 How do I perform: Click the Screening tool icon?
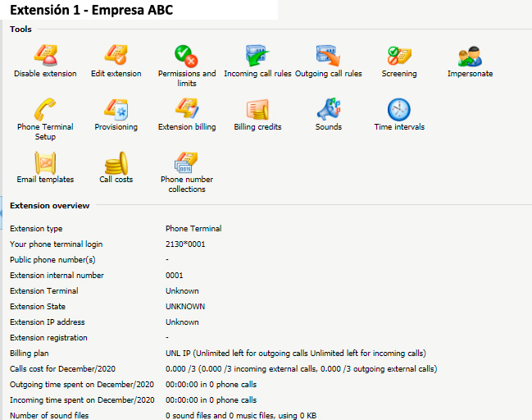[398, 55]
